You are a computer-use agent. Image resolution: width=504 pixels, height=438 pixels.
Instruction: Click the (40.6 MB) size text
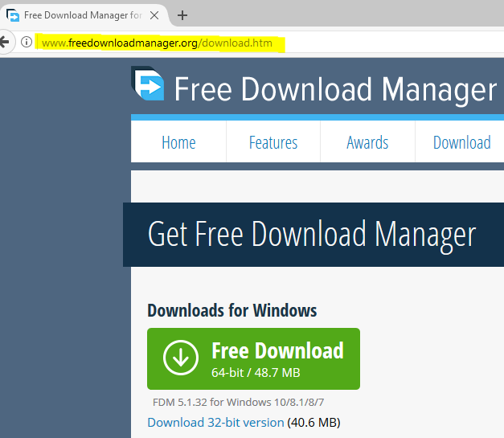point(313,422)
